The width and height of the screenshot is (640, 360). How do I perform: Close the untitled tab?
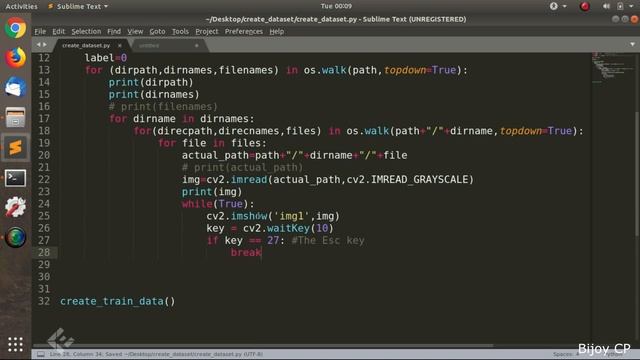tap(197, 45)
